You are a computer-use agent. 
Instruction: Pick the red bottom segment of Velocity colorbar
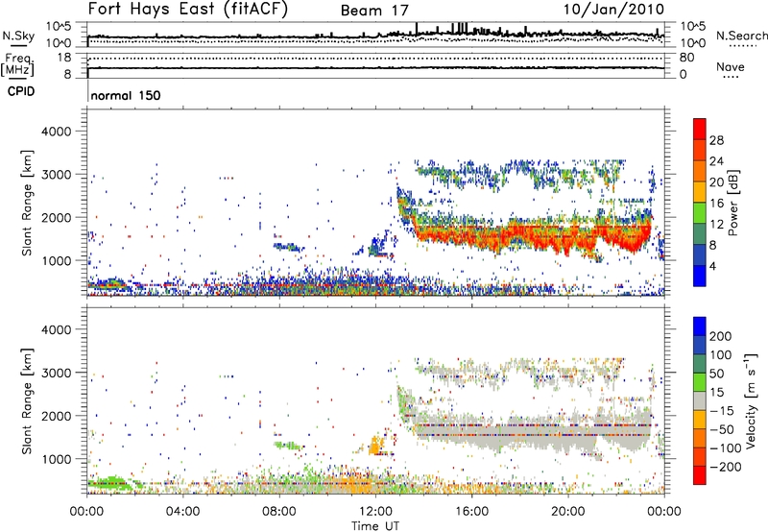pyautogui.click(x=700, y=475)
